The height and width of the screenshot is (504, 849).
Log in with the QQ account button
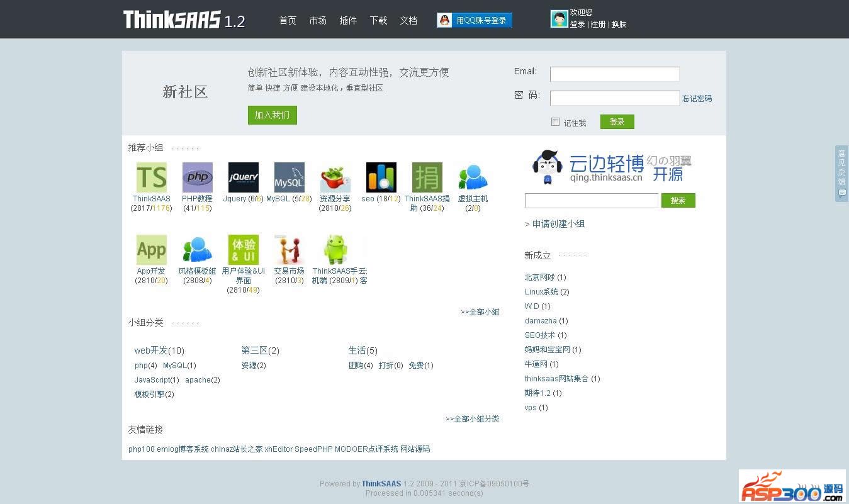coord(475,20)
